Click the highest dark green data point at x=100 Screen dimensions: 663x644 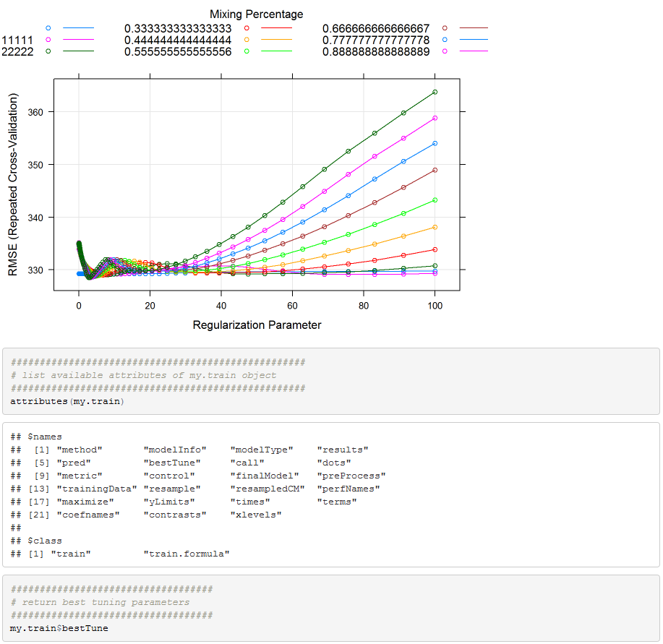435,92
